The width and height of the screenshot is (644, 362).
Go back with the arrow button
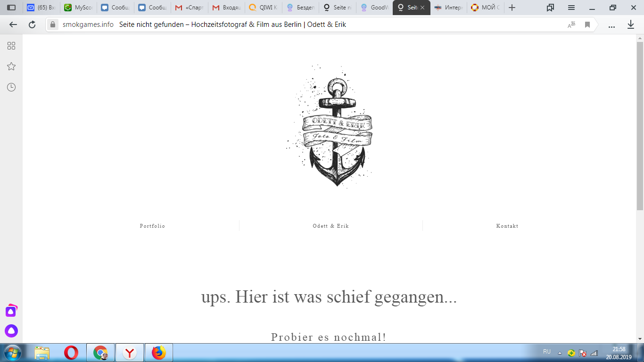(x=13, y=25)
